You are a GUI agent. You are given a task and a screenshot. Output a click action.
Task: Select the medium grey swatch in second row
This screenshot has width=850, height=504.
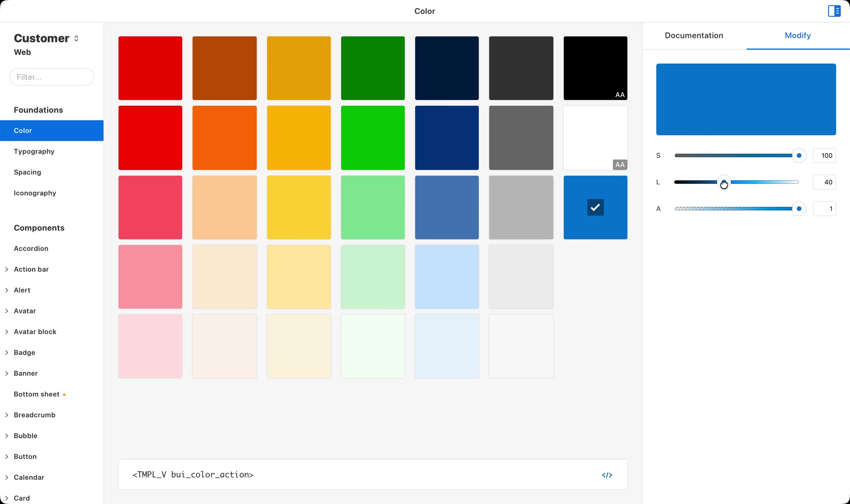(x=521, y=138)
